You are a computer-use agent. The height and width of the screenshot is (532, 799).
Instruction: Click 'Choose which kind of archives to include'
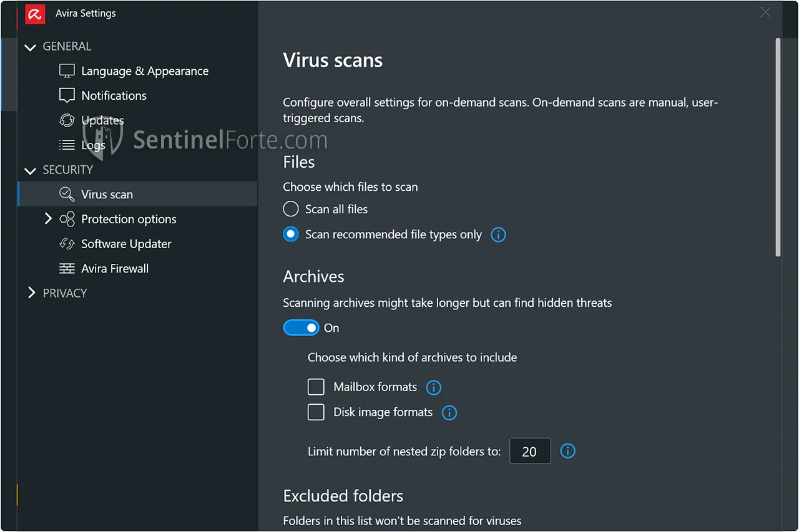412,358
